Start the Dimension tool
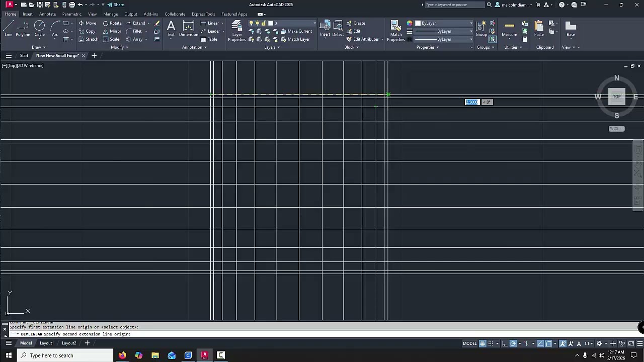This screenshot has width=644, height=362. (189, 29)
